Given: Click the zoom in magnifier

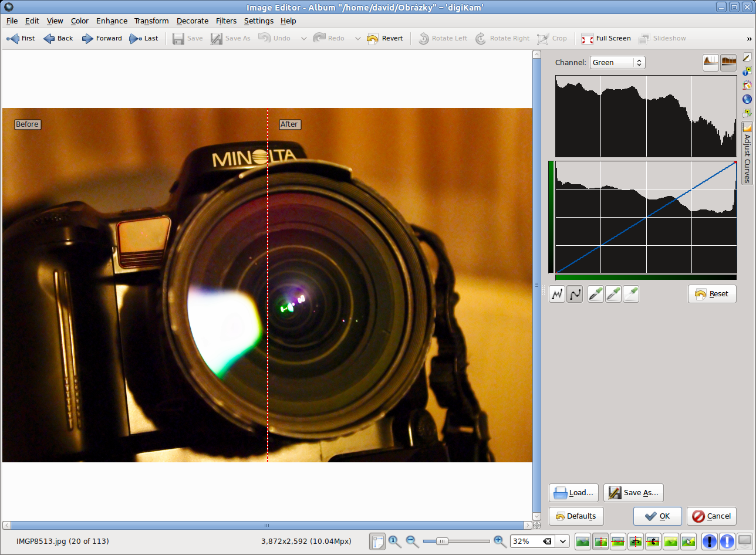Looking at the screenshot, I should 500,541.
